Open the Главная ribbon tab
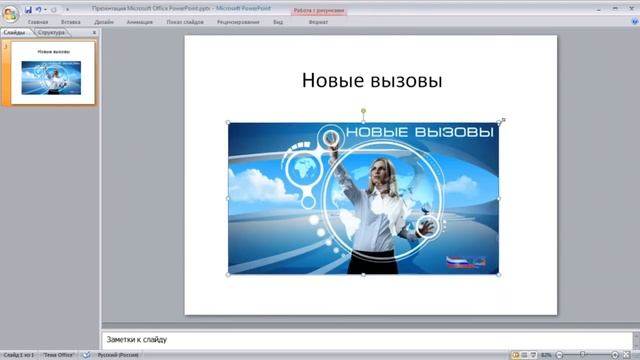 (x=38, y=22)
